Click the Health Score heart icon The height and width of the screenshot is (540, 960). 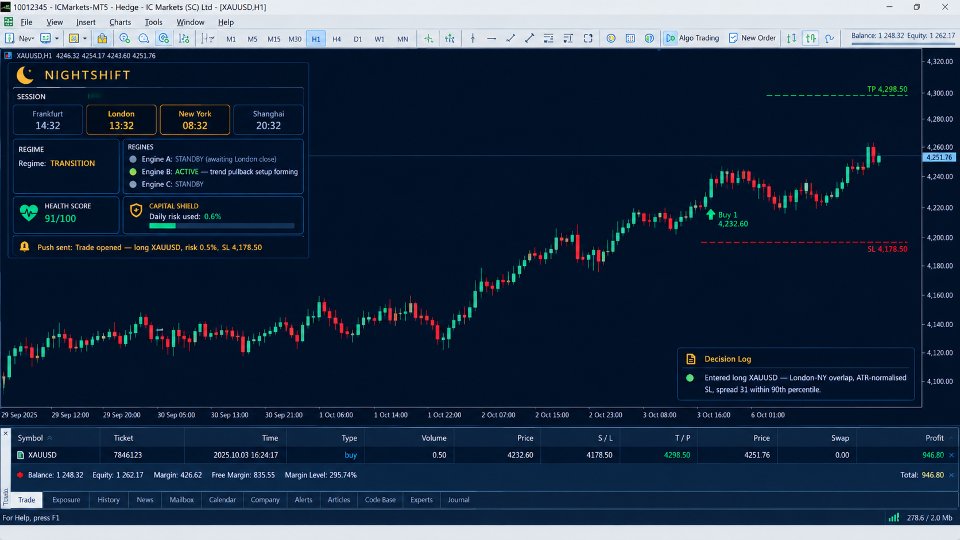pyautogui.click(x=29, y=213)
